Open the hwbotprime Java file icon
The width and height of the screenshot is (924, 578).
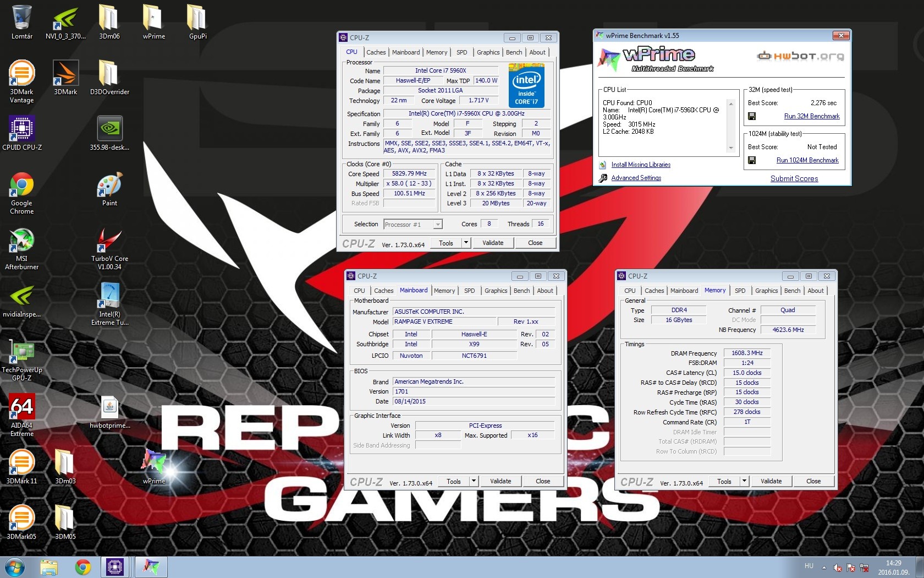(x=109, y=412)
